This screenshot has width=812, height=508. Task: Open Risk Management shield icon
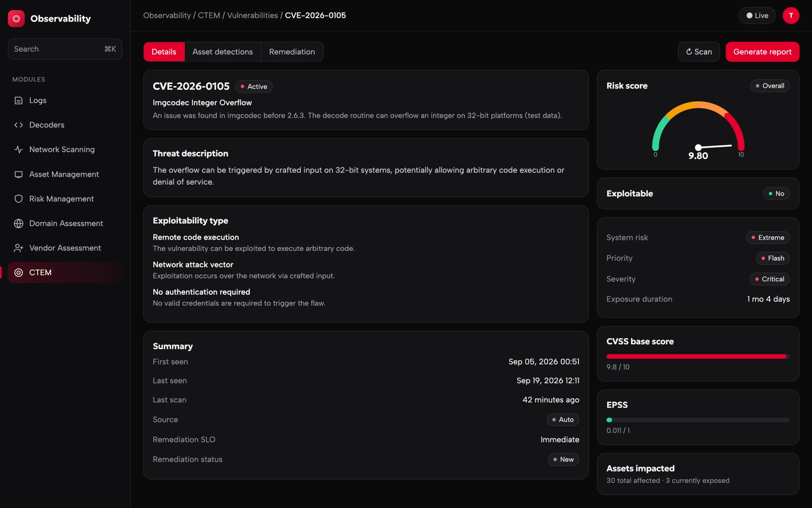click(19, 199)
